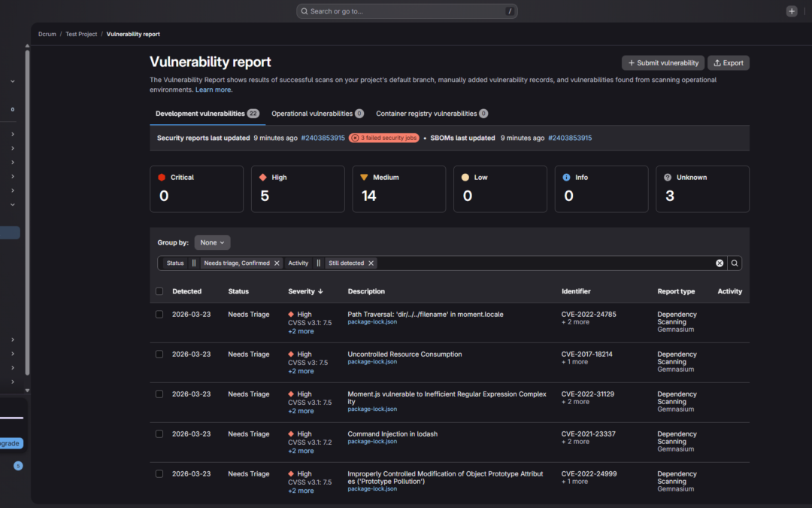The height and width of the screenshot is (508, 812).
Task: Check the Path Traversal vulnerability row checkbox
Action: click(159, 315)
